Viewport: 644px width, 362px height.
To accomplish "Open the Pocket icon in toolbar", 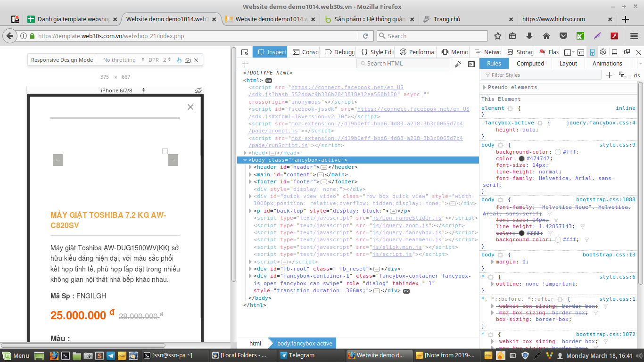I will (563, 36).
